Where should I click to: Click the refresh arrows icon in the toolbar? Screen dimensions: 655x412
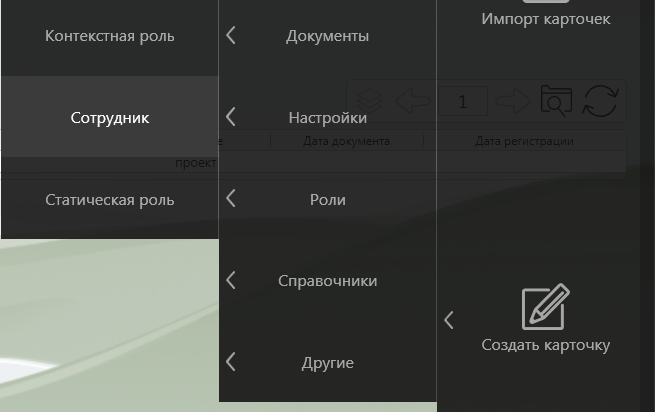click(600, 101)
